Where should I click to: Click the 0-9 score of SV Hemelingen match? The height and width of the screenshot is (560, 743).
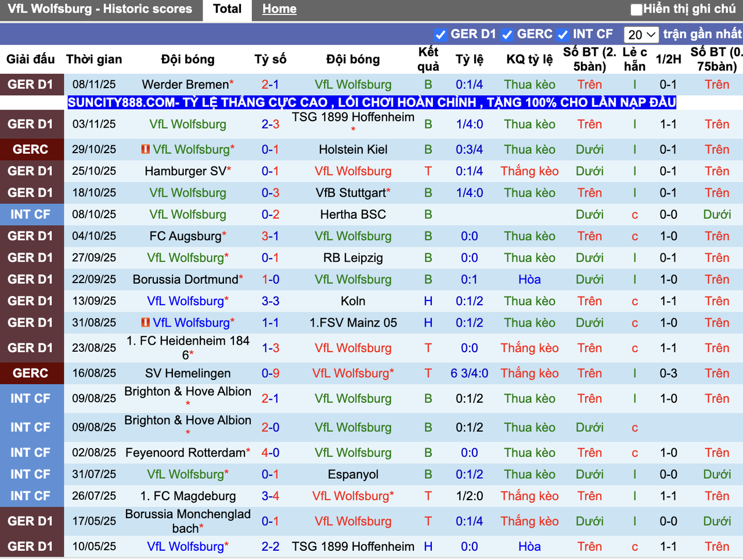pyautogui.click(x=270, y=373)
